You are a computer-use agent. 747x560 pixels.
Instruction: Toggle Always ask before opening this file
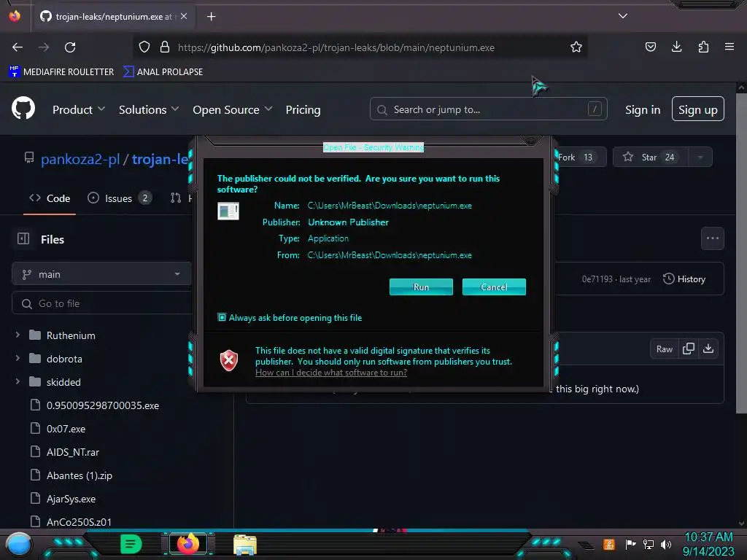point(222,317)
